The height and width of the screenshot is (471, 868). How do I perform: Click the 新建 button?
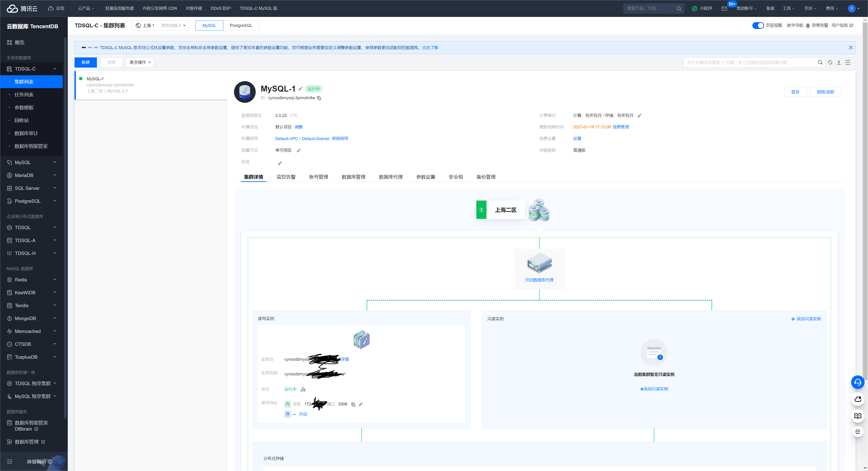tap(86, 62)
